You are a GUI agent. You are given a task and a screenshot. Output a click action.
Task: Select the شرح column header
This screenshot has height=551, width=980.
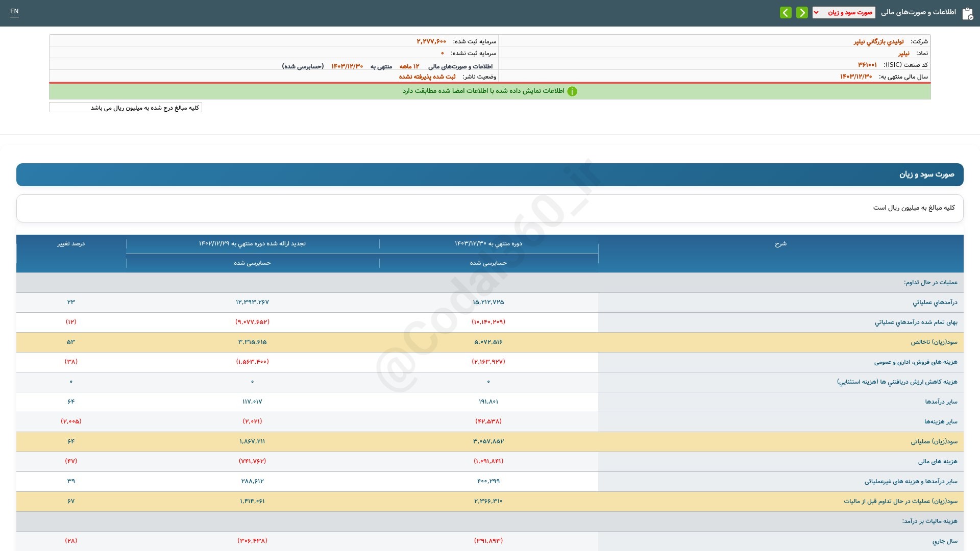coord(780,244)
